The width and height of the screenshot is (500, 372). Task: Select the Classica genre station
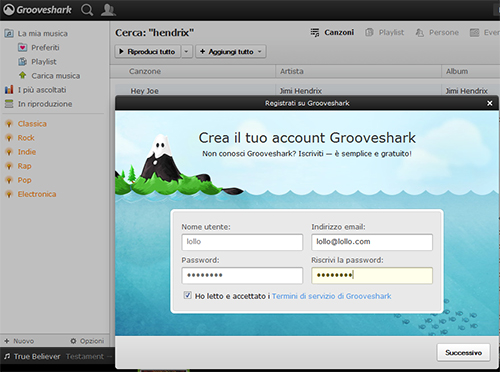coord(32,124)
